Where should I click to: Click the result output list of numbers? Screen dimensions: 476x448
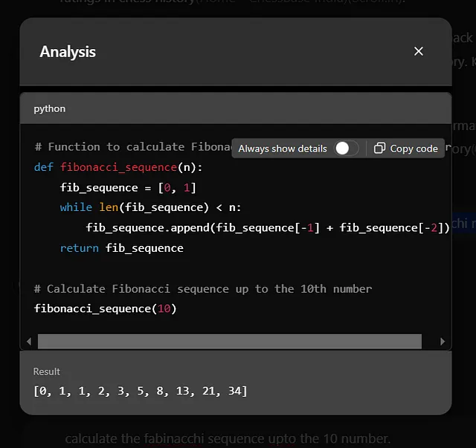click(140, 390)
